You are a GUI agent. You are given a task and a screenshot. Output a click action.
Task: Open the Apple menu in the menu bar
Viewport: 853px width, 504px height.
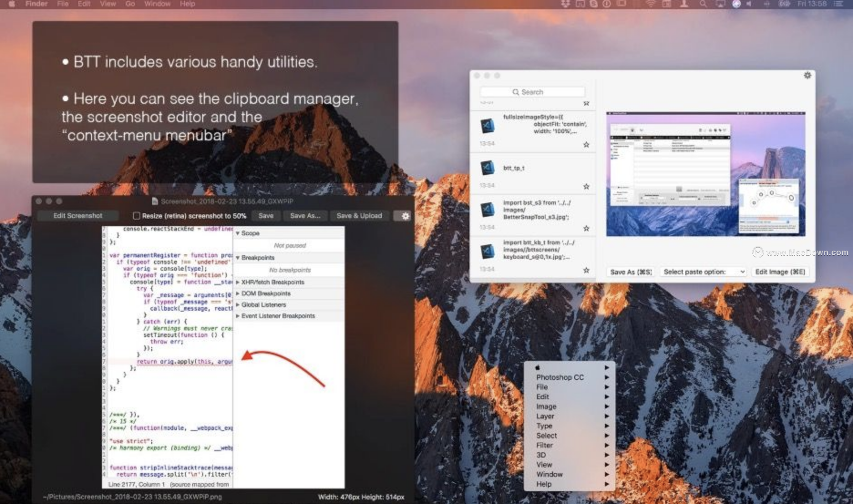click(x=12, y=4)
